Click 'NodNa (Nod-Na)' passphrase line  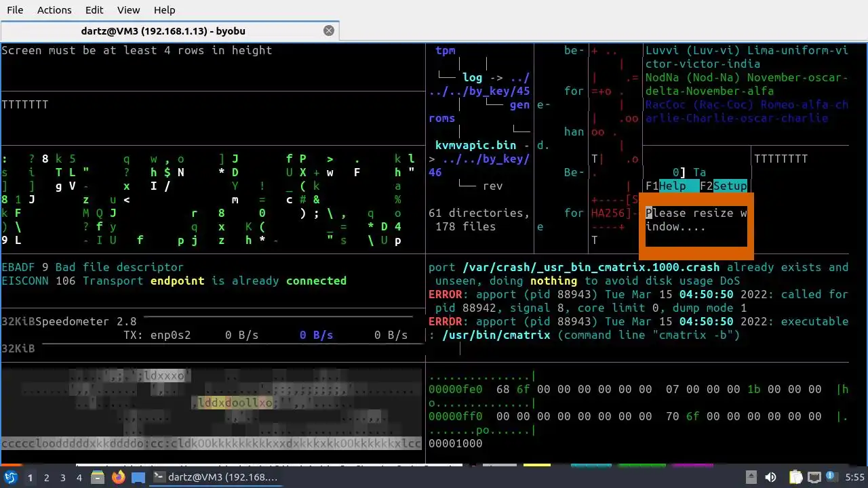(x=747, y=84)
